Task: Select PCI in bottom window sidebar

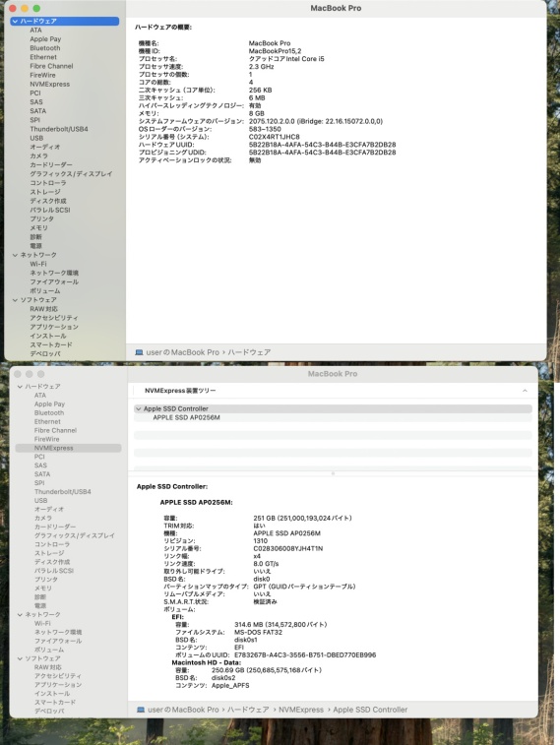Action: pyautogui.click(x=39, y=457)
